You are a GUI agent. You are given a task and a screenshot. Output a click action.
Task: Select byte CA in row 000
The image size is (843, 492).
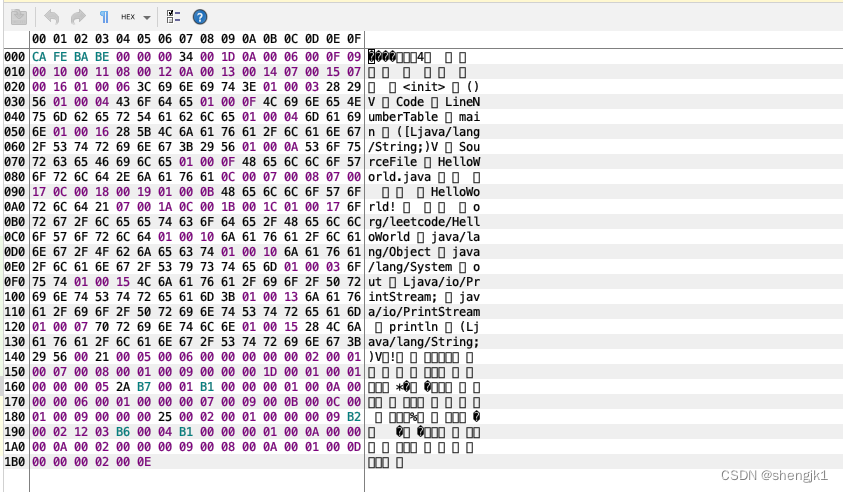coord(39,57)
